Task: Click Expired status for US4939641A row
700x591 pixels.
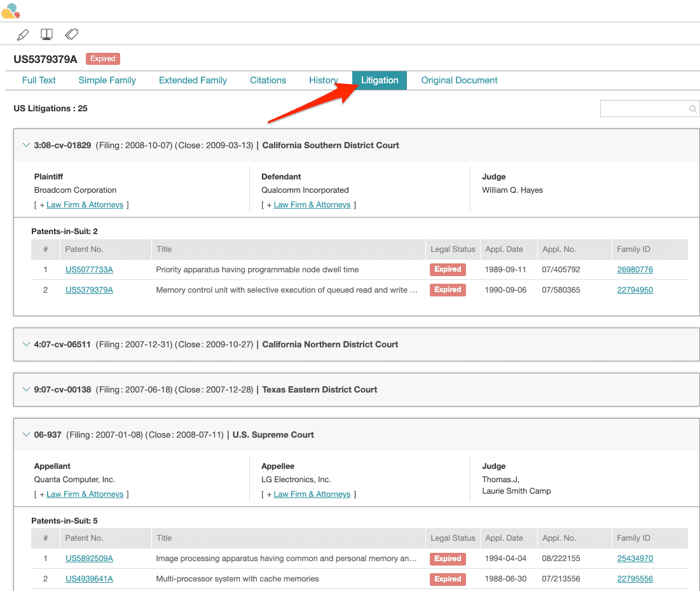Action: 448,579
